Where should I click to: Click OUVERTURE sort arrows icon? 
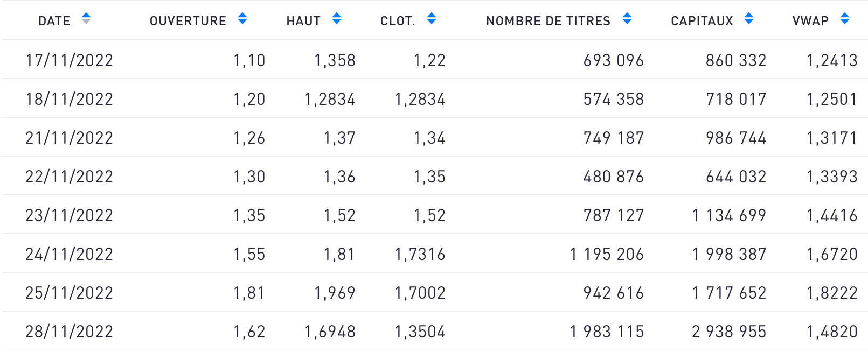pos(242,19)
